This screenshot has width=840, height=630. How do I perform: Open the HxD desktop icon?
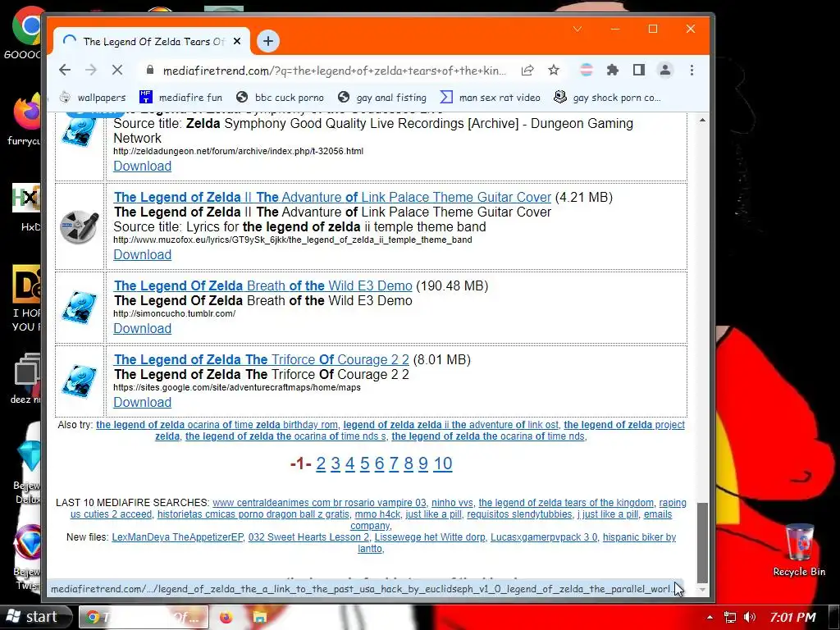coord(27,208)
